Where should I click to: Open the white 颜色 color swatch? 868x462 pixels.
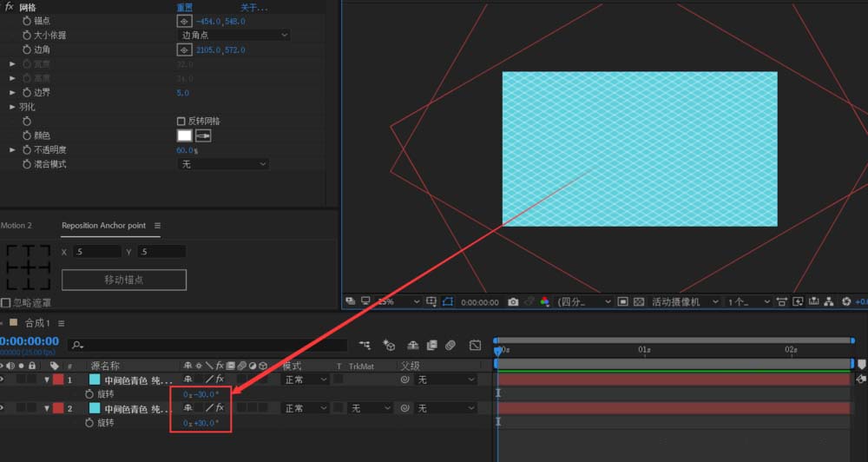[x=184, y=135]
